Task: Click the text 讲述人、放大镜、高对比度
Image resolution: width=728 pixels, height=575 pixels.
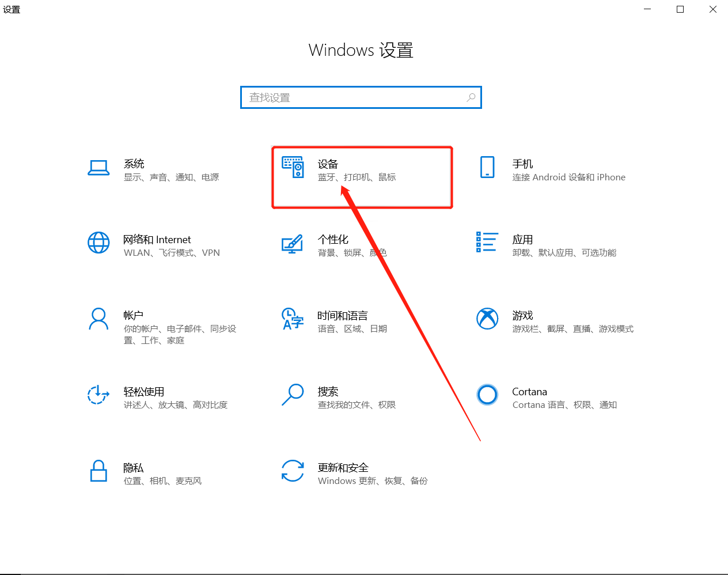Action: click(x=176, y=405)
